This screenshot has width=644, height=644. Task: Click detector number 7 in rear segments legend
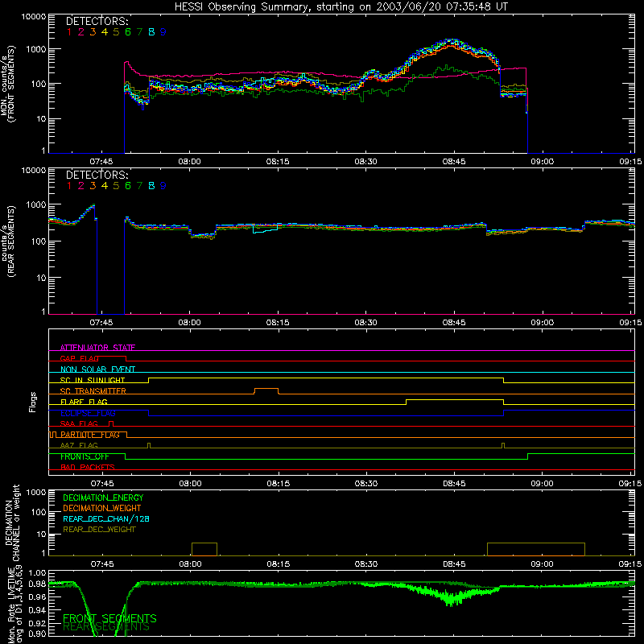(139, 186)
